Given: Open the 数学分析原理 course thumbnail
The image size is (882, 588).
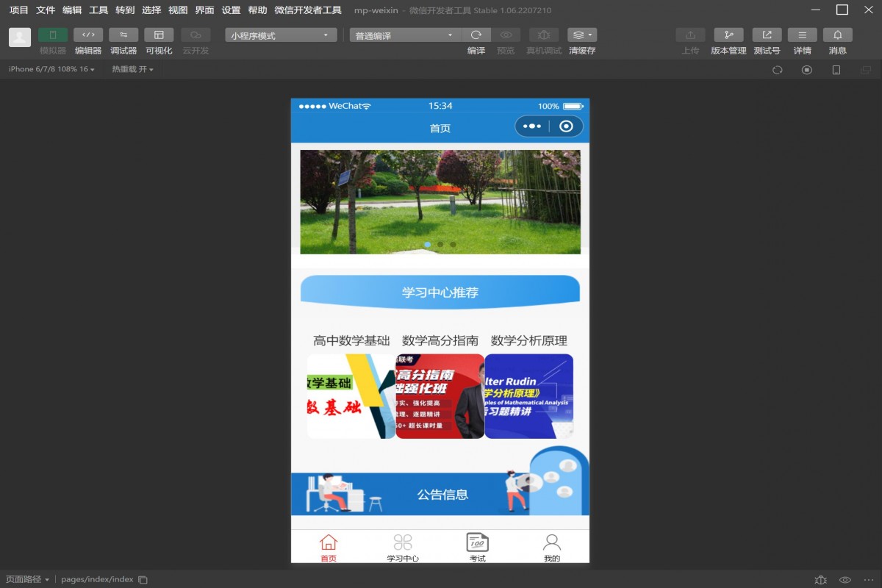Looking at the screenshot, I should [528, 396].
